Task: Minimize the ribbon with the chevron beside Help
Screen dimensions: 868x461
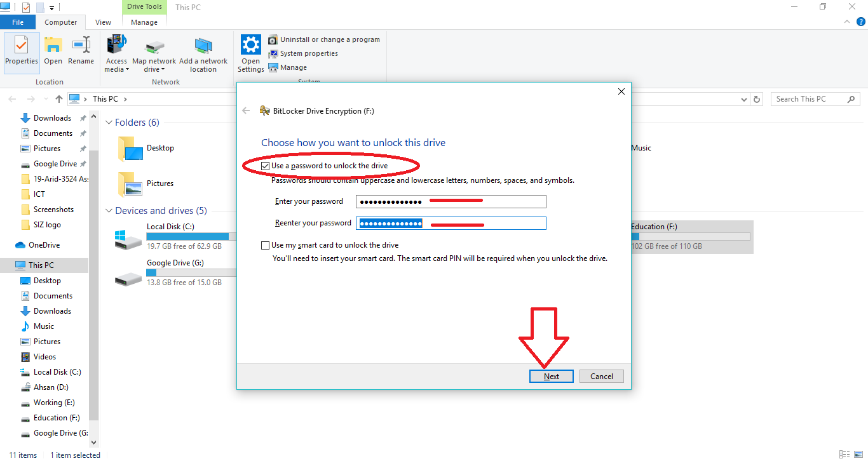Action: pyautogui.click(x=846, y=22)
